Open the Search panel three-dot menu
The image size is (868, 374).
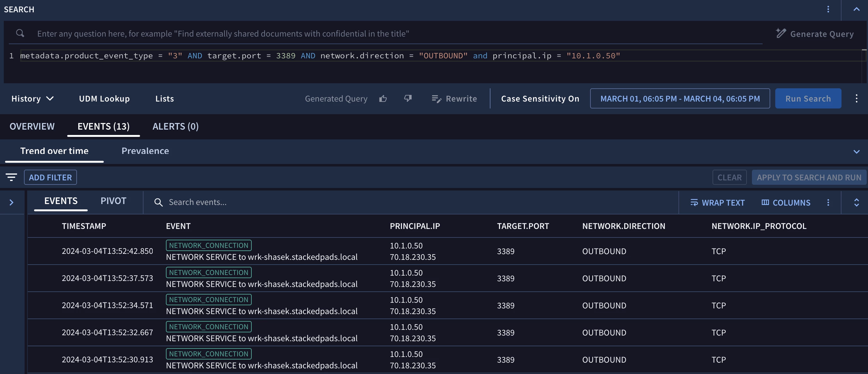pos(828,9)
